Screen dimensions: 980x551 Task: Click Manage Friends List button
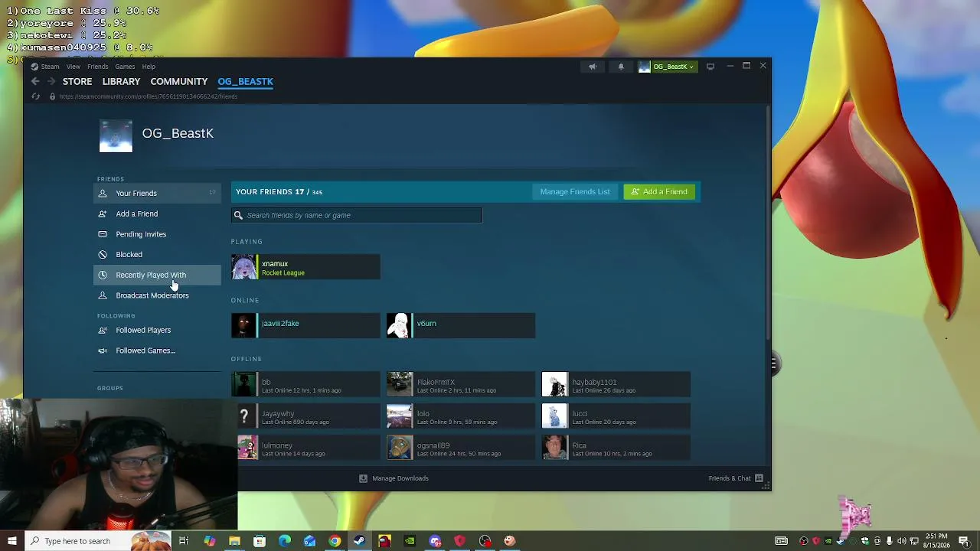[575, 191]
